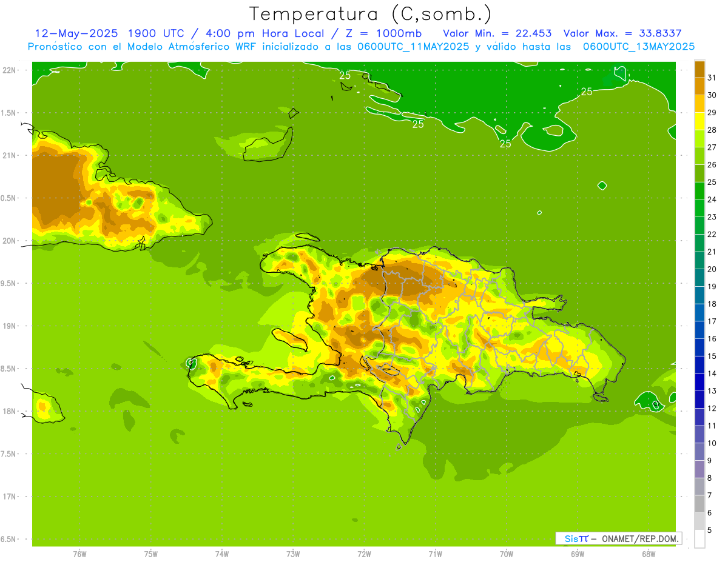The image size is (728, 562).
Task: Select the 21 label on the color scale
Action: point(712,252)
